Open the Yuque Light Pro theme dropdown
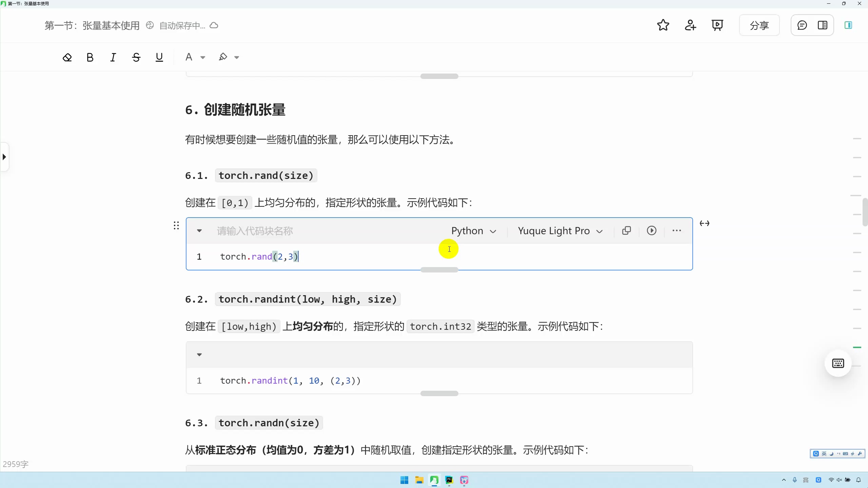 [559, 230]
